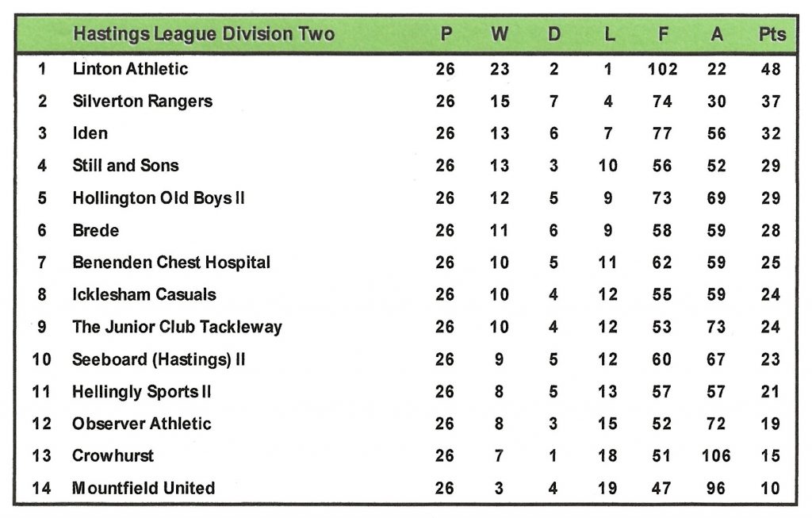
Task: Select Icklesham Casuals team name
Action: 144,295
